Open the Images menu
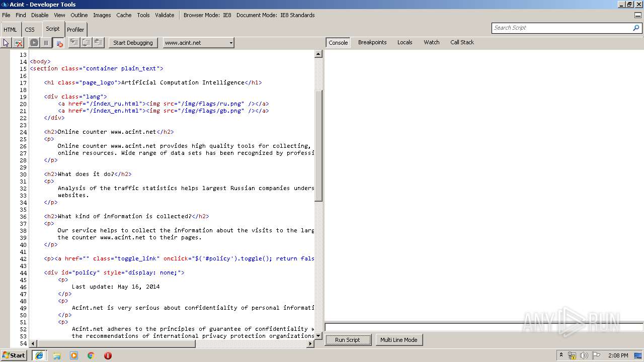Image resolution: width=644 pixels, height=362 pixels. pos(102,15)
